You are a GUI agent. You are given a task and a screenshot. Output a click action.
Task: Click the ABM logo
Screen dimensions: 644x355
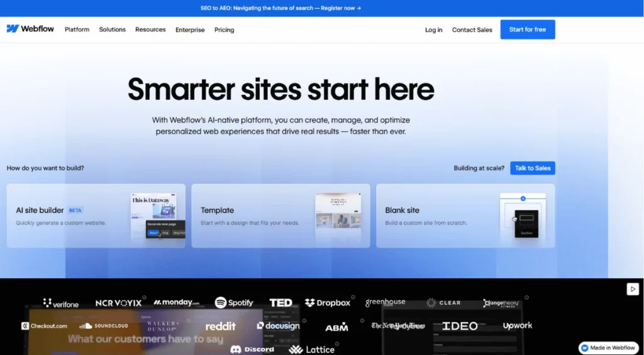pos(337,327)
